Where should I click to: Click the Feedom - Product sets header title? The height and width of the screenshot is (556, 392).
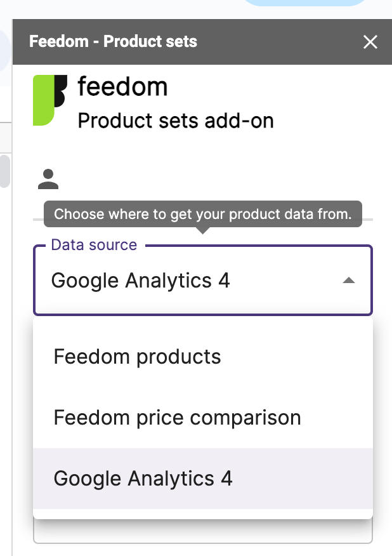[x=113, y=41]
